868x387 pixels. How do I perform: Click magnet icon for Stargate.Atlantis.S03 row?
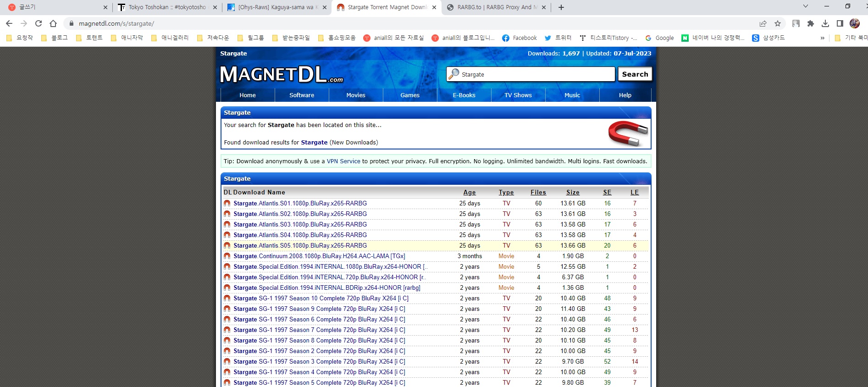tap(227, 224)
